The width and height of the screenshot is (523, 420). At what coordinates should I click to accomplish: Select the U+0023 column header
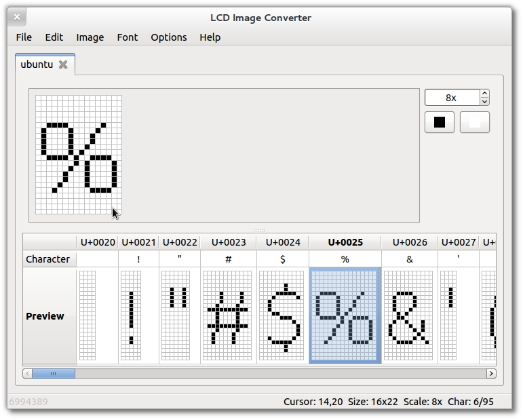229,242
